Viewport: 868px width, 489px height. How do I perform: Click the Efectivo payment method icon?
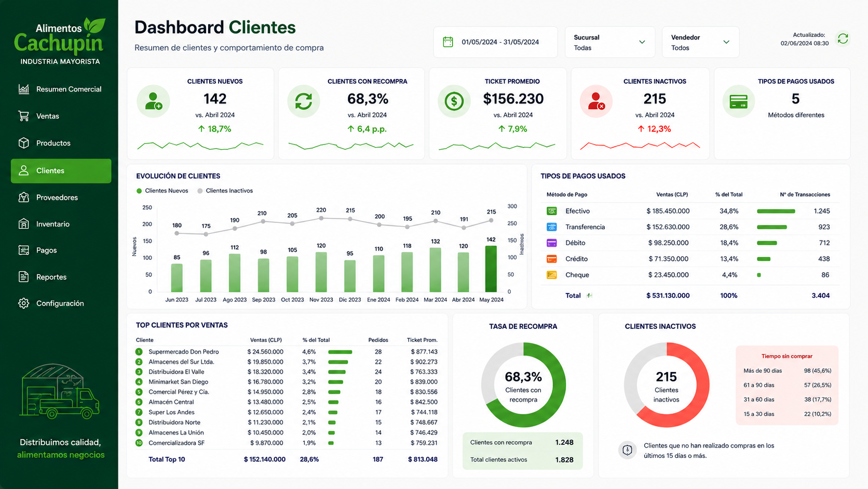552,211
